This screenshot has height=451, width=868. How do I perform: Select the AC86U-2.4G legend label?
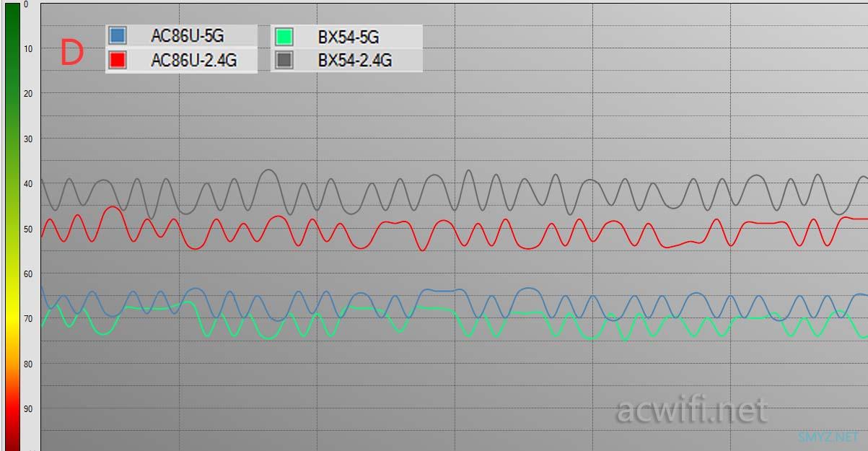coord(193,61)
